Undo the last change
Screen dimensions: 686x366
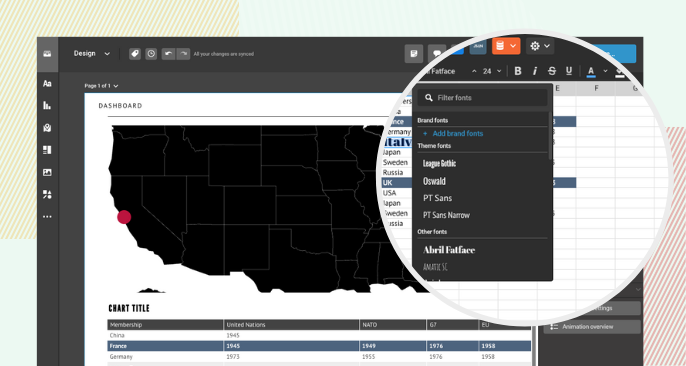point(168,54)
